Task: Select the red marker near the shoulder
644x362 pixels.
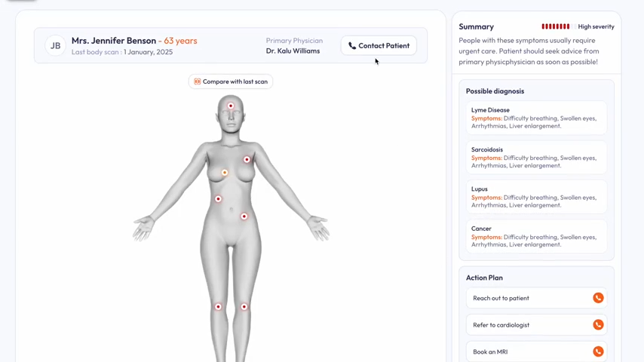Action: (x=247, y=159)
